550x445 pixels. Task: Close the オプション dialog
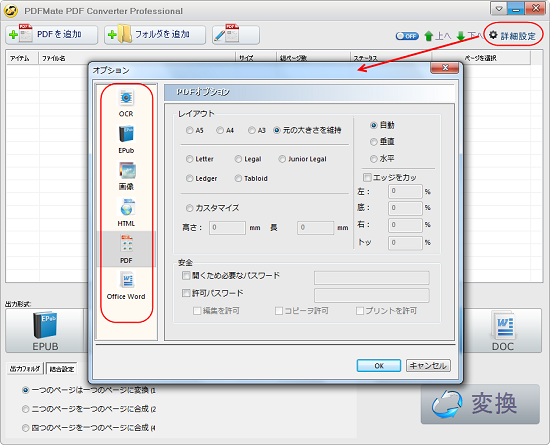pyautogui.click(x=445, y=68)
